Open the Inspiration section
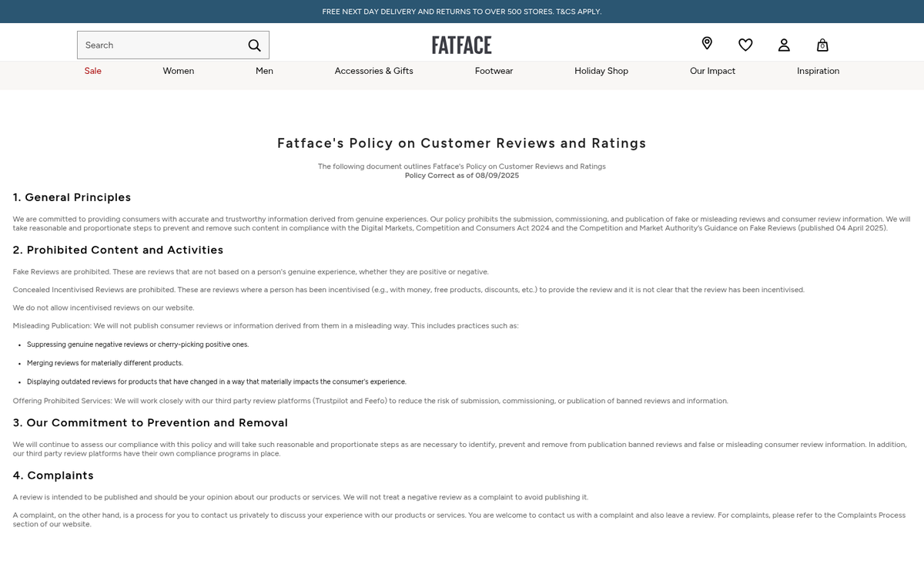This screenshot has width=924, height=578. [818, 71]
